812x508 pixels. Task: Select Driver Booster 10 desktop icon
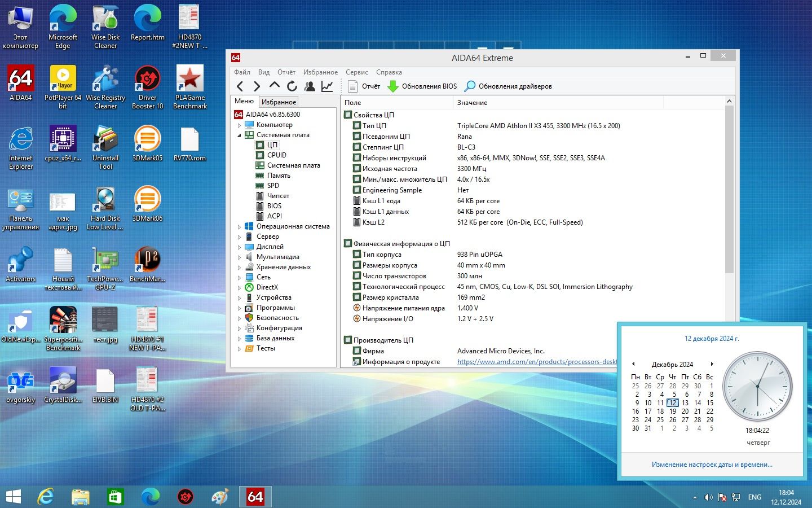[x=148, y=87]
